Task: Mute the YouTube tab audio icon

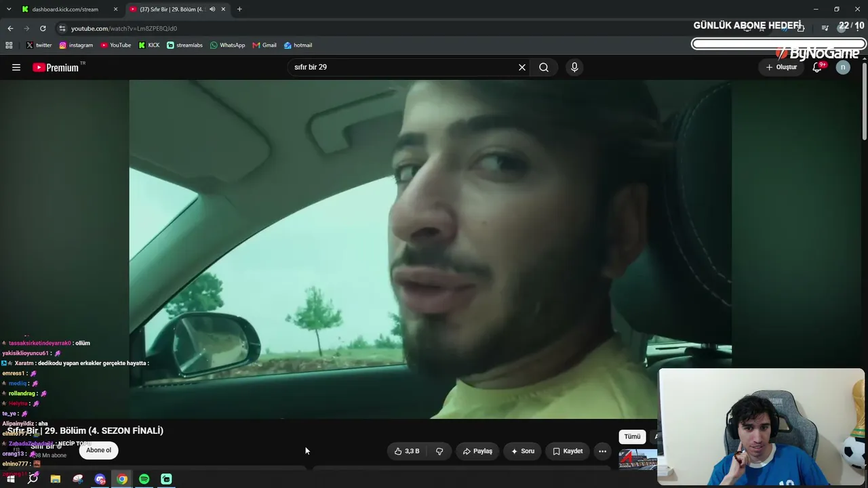Action: 212,9
